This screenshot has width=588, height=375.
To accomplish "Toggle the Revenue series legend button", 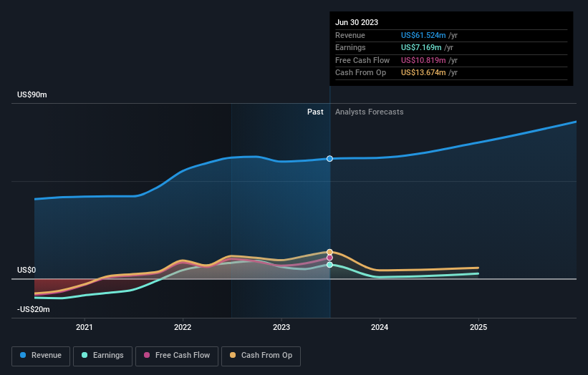I will (41, 356).
